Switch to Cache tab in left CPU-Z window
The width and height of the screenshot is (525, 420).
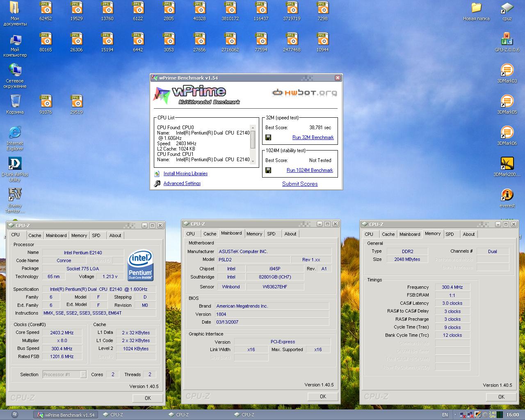(34, 235)
